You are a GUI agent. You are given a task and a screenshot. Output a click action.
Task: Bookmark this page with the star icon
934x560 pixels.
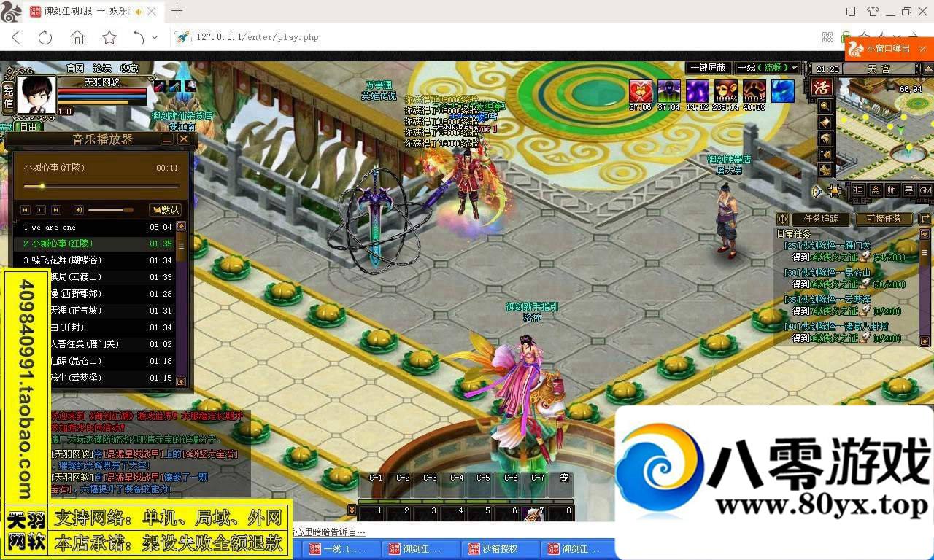click(x=109, y=37)
